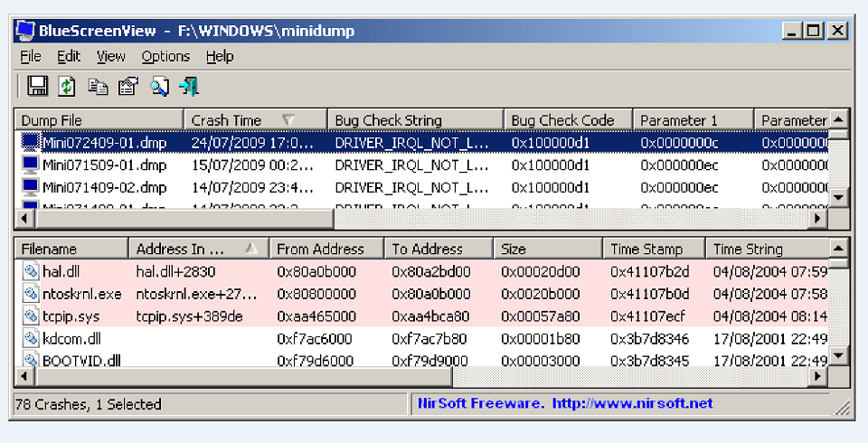Sort by Dump File column header

coord(99,120)
